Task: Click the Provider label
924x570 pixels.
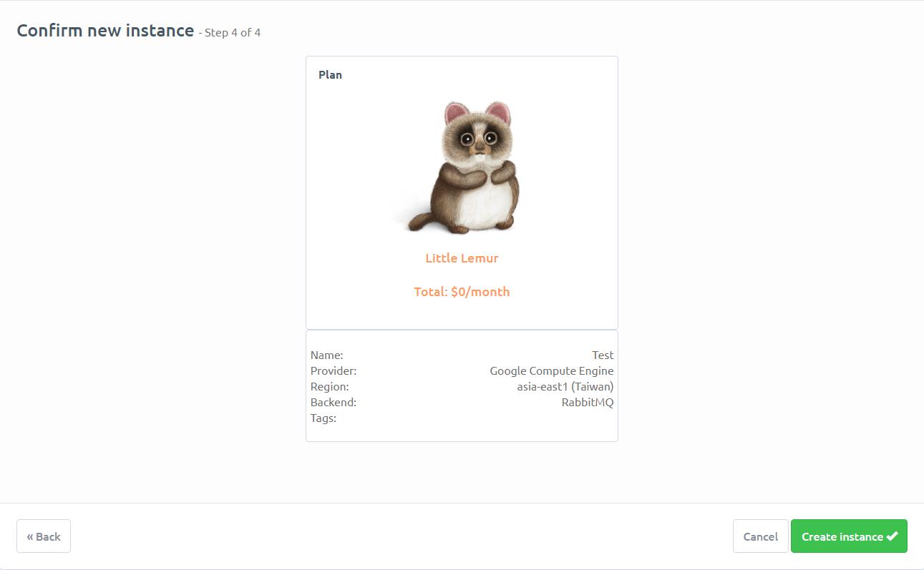Action: point(334,370)
